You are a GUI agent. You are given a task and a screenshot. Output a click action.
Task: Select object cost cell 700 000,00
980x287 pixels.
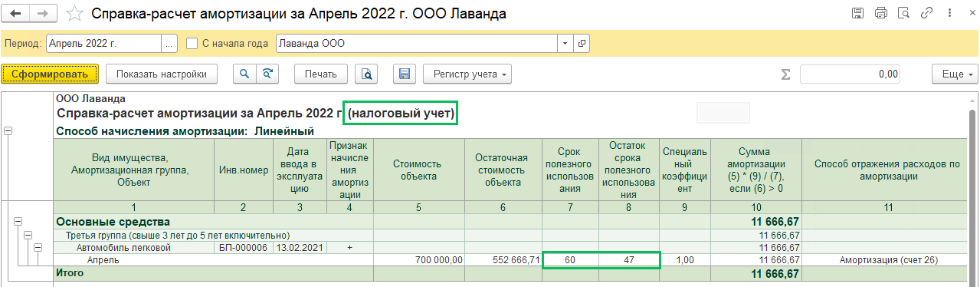click(419, 260)
